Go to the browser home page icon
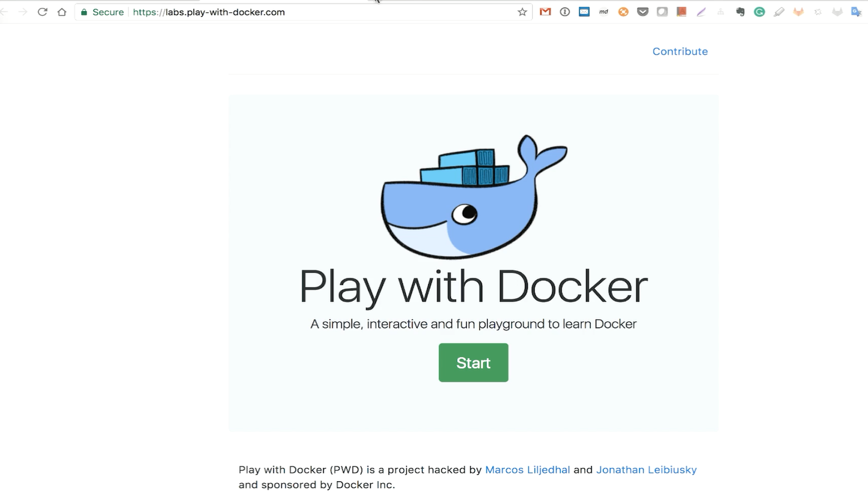 pos(62,12)
